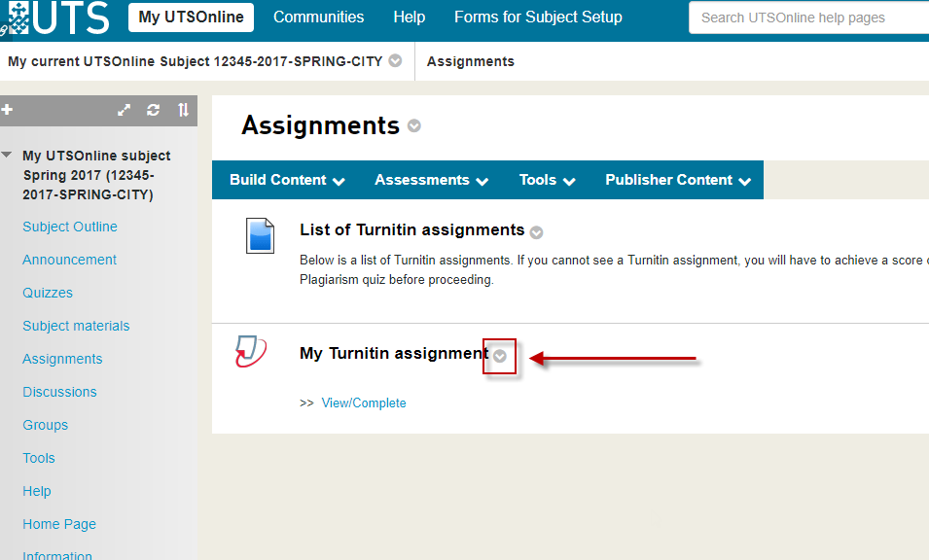Screen dimensions: 929x560
Task: Open options chevron next to My Turnitin assignment
Action: click(x=500, y=356)
